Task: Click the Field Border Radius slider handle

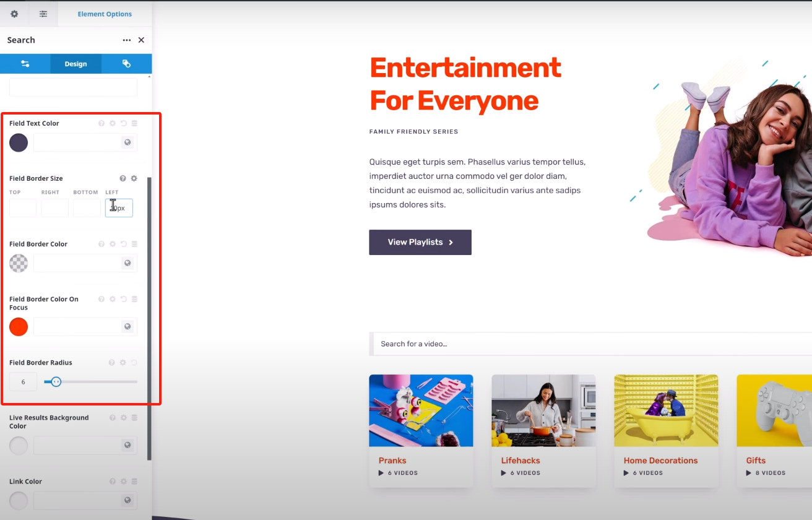Action: pos(56,382)
